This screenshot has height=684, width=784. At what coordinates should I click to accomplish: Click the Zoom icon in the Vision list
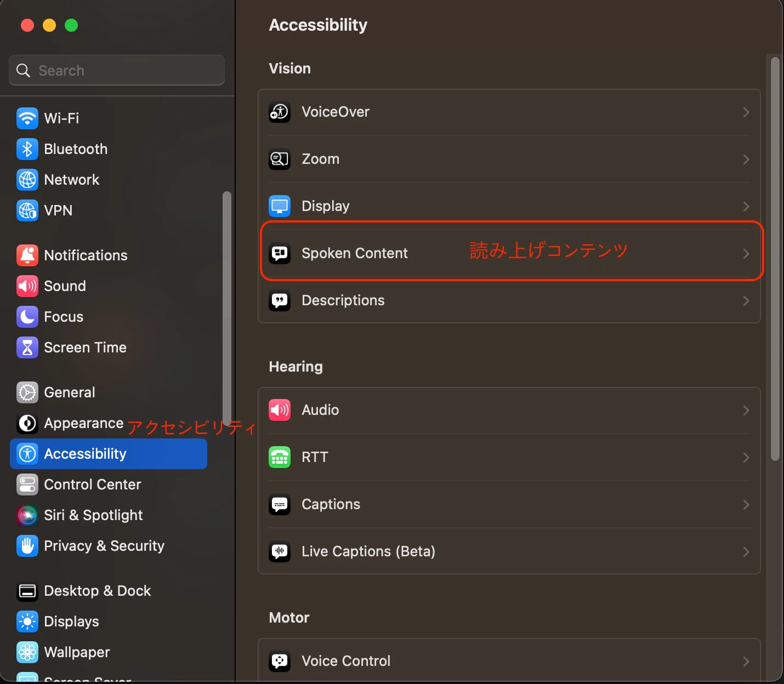[x=280, y=159]
